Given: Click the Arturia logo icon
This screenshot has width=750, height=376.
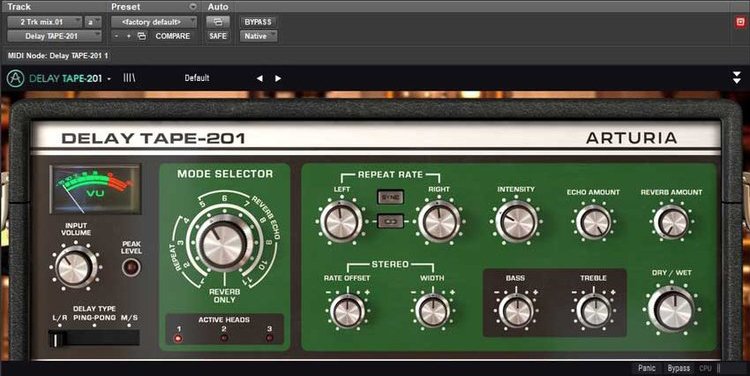Looking at the screenshot, I should (15, 78).
